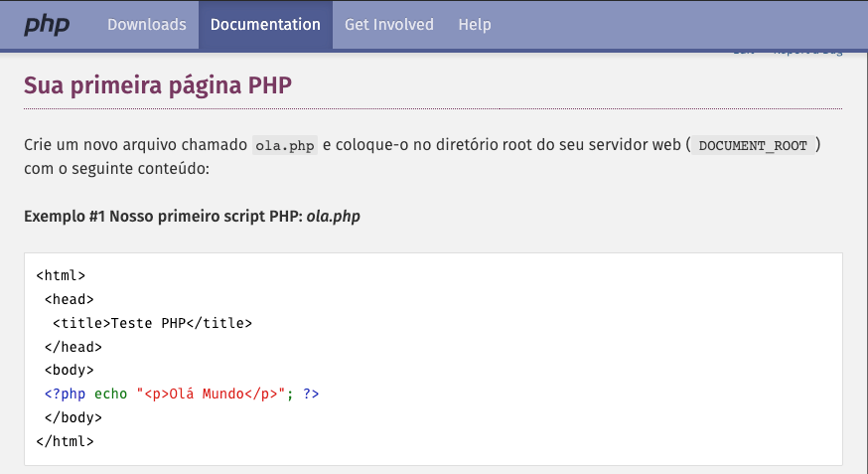Click the <?php opening tag
The width and height of the screenshot is (868, 474).
click(x=65, y=394)
